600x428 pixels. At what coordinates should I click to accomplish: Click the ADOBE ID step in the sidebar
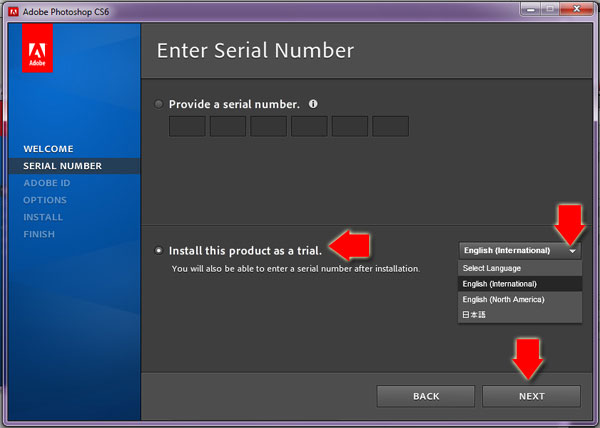[x=47, y=183]
